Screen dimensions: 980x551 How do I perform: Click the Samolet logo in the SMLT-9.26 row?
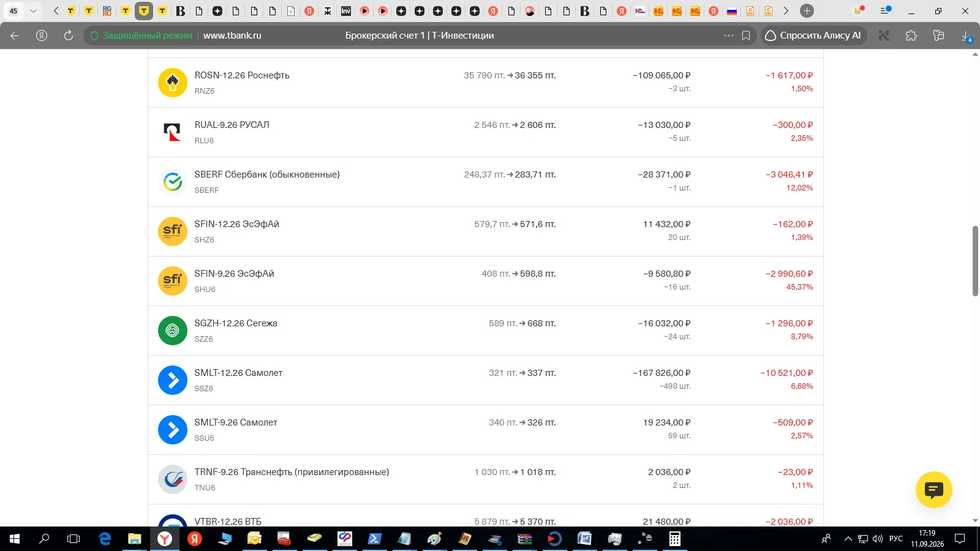(x=173, y=430)
